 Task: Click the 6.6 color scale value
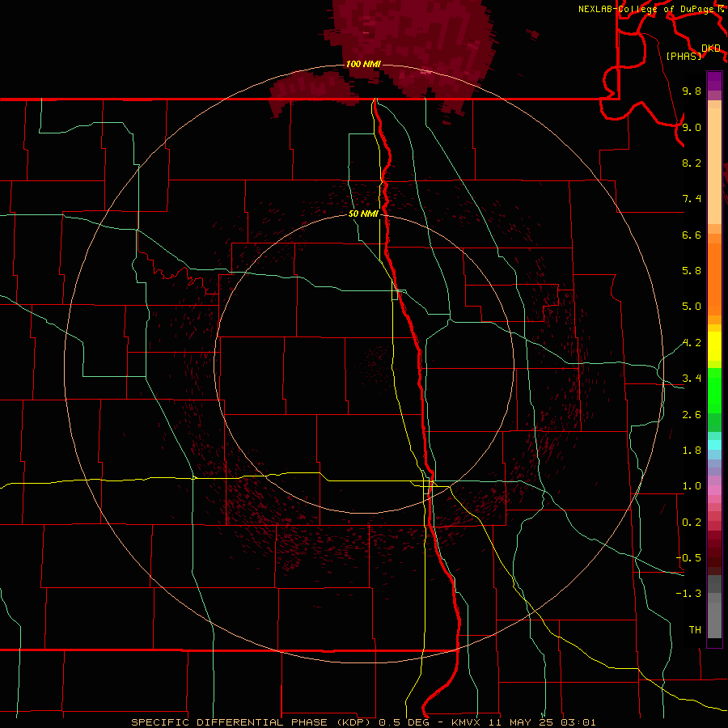(x=692, y=235)
